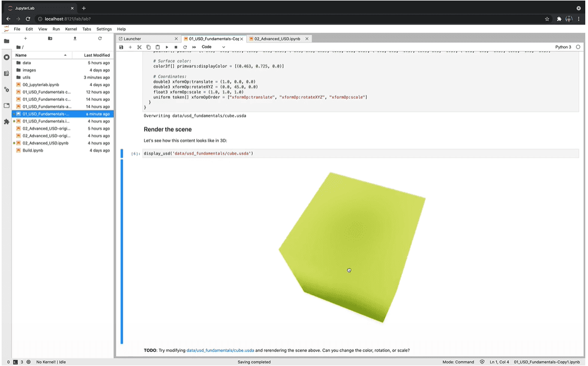Image resolution: width=588 pixels, height=366 pixels.
Task: Sort files by Last Modified column
Action: pyautogui.click(x=93, y=56)
